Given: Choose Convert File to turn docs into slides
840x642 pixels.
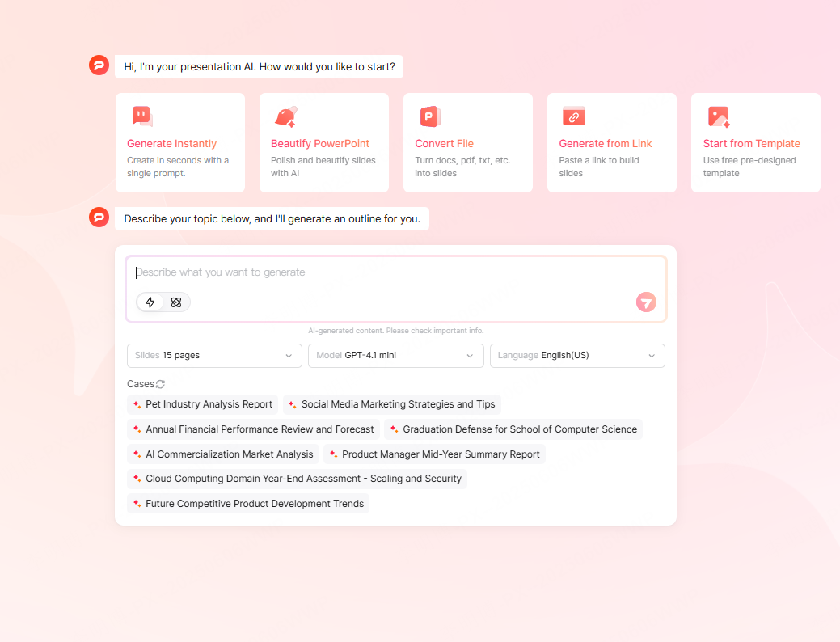Looking at the screenshot, I should pyautogui.click(x=467, y=142).
